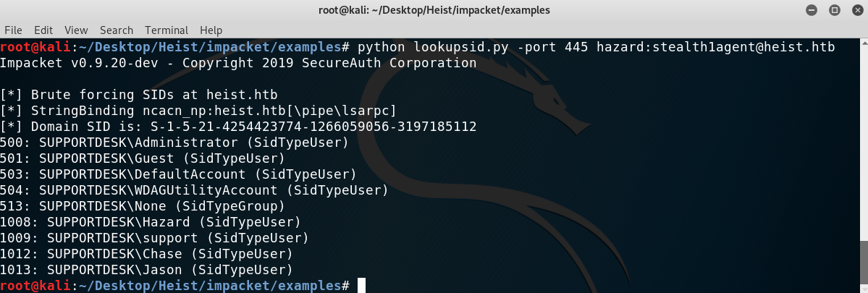Screen dimensions: 868x293
Task: Click the SUPPORTDESK\Administrator output line
Action: click(x=174, y=143)
